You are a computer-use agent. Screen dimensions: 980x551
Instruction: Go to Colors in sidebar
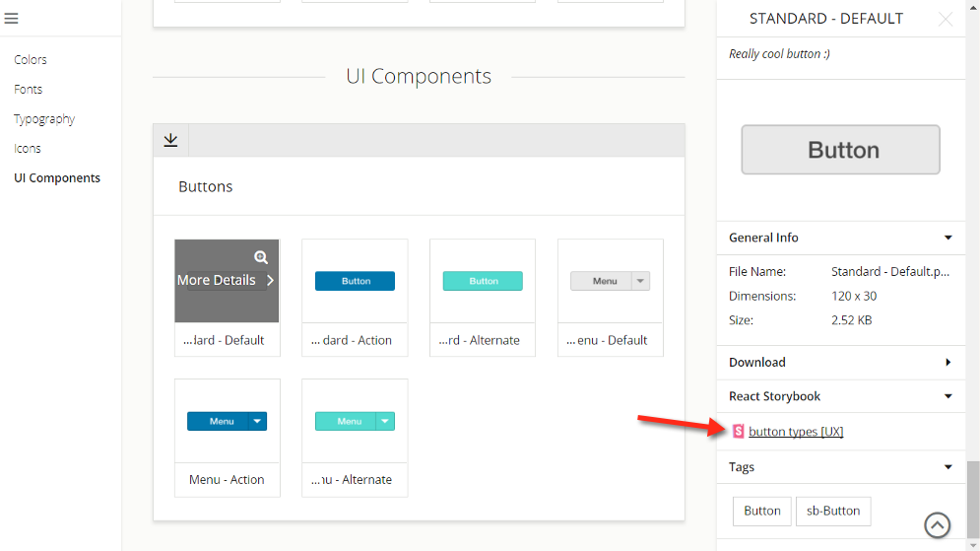[31, 60]
